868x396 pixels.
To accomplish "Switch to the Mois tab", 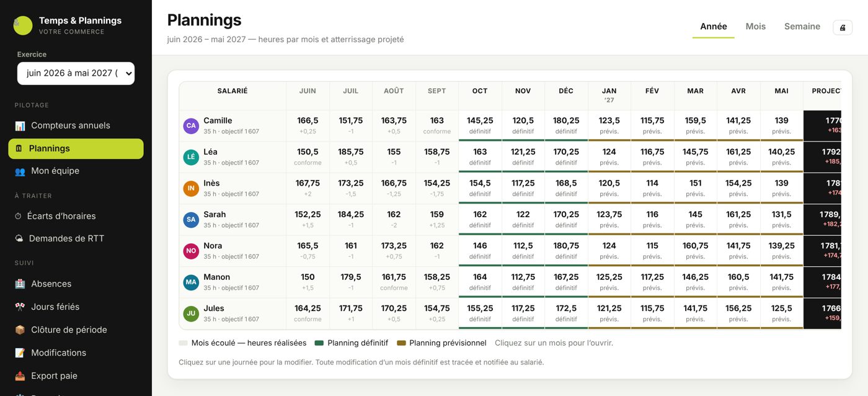I will pyautogui.click(x=755, y=27).
